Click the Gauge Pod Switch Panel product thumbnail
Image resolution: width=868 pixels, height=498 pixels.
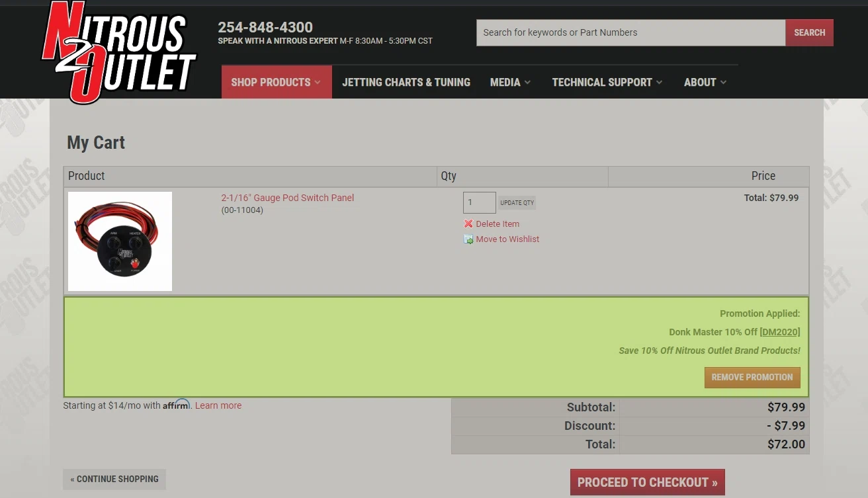pos(120,241)
